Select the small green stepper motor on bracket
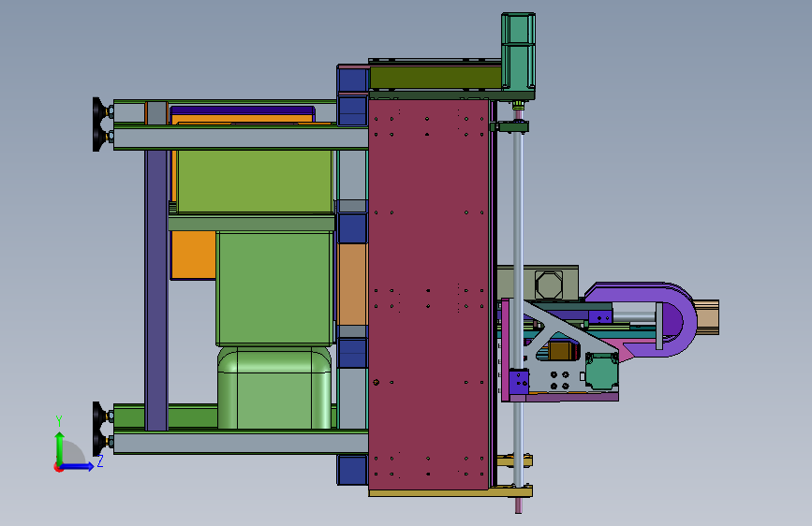 602,370
